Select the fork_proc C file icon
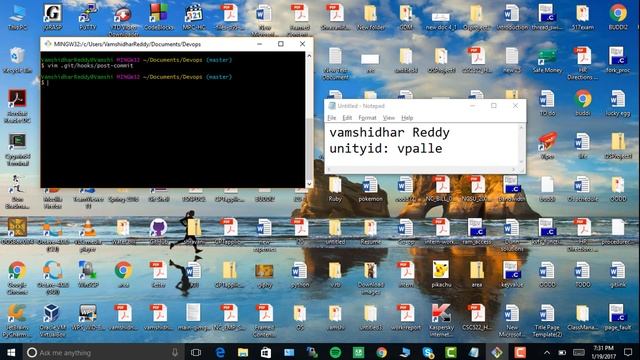 tap(618, 60)
